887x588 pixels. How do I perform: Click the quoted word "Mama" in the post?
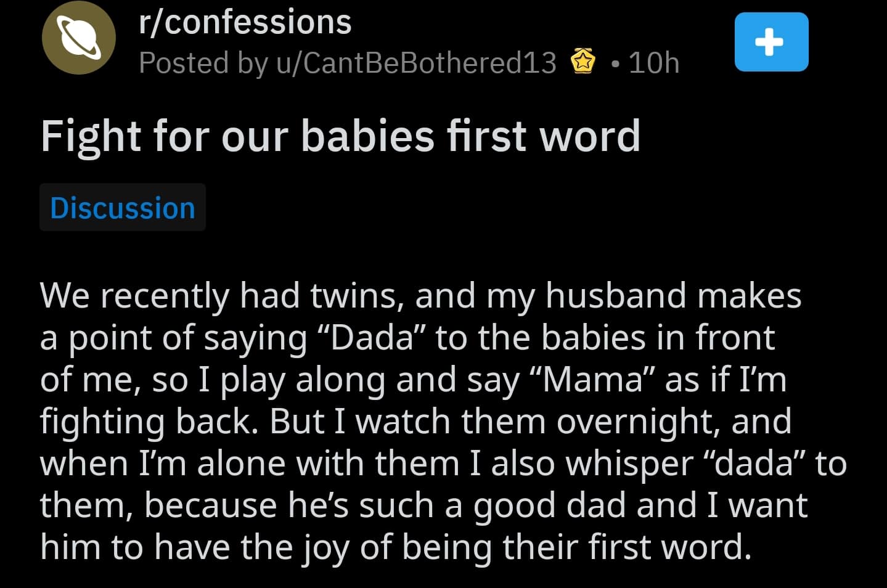592,380
